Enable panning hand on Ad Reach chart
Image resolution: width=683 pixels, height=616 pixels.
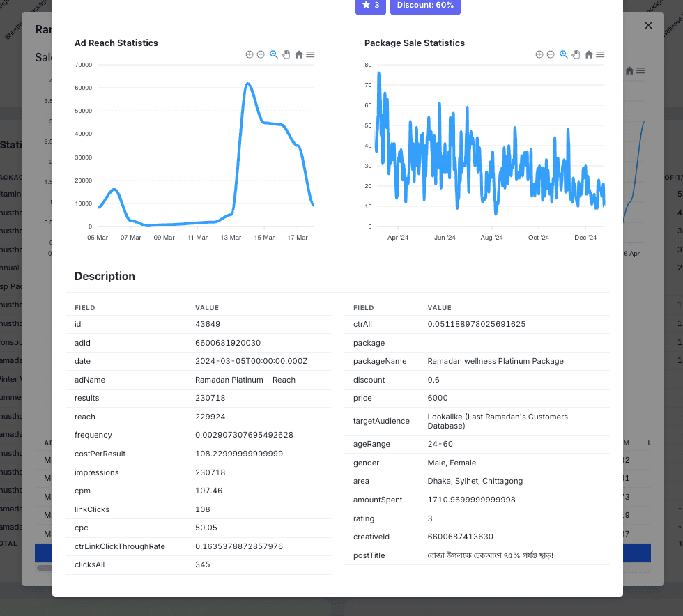(286, 54)
